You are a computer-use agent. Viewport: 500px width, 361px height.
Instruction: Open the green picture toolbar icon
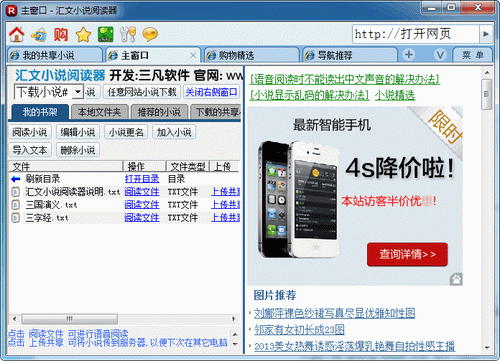105,34
